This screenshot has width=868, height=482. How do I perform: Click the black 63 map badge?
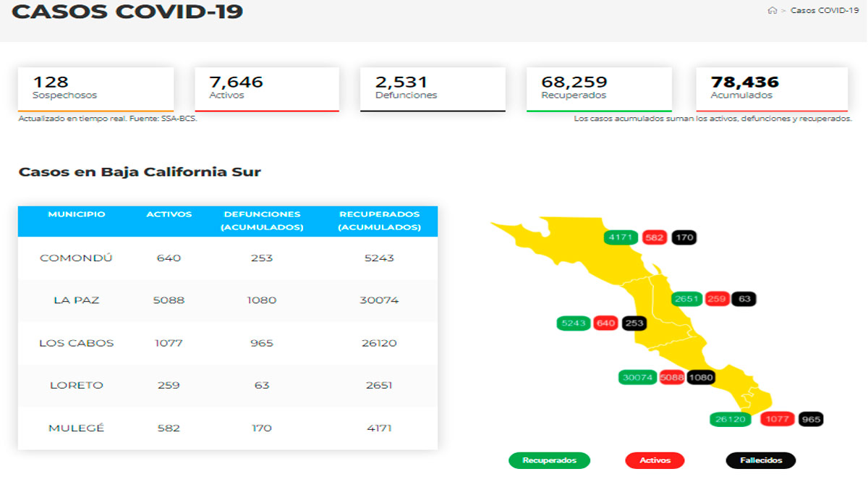[x=743, y=299]
